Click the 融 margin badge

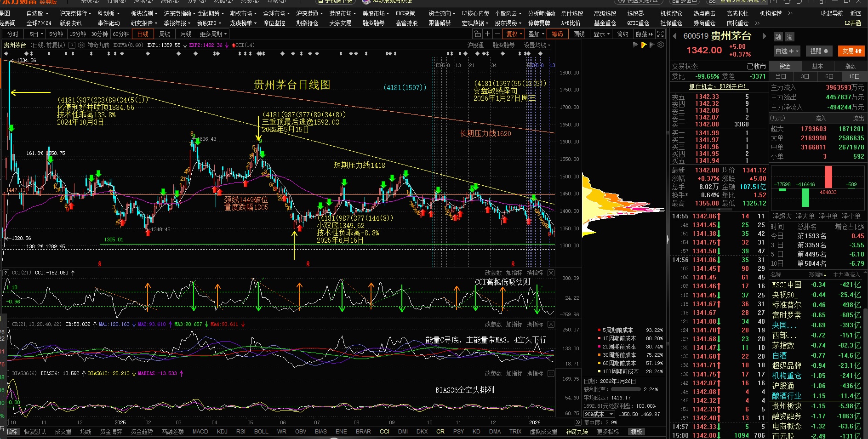tap(778, 37)
